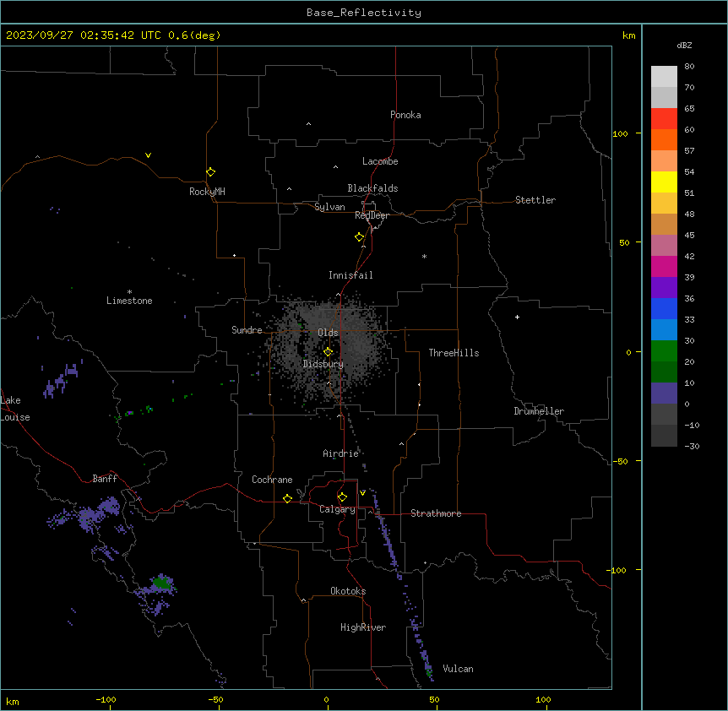
Task: Click the RockyMH label
Action: [x=207, y=192]
